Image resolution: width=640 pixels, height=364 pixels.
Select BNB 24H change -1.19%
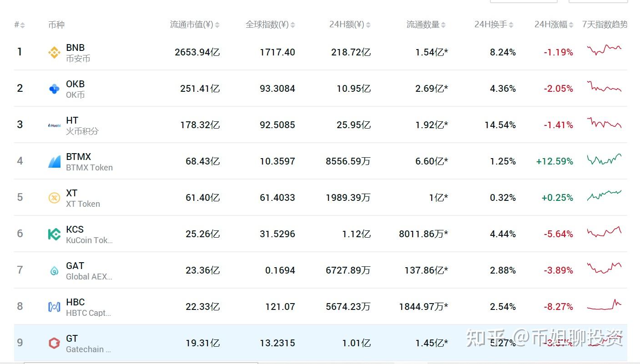tap(558, 52)
